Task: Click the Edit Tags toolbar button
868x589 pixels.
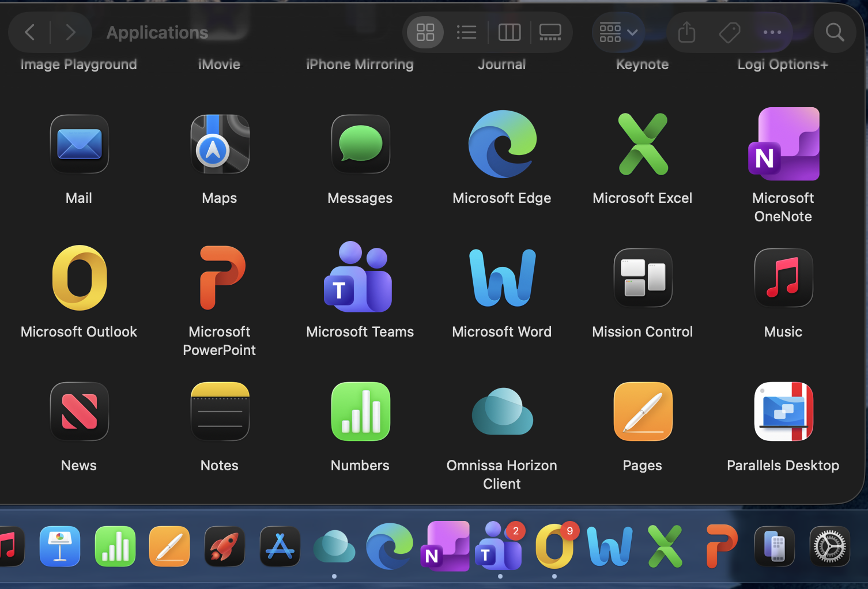Action: (730, 32)
